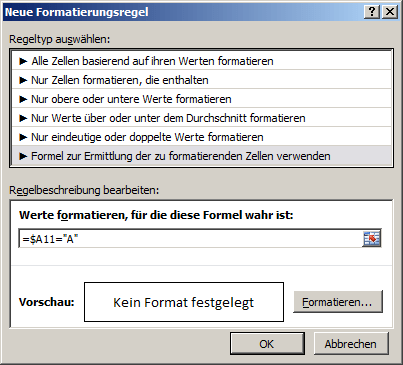Click the 'Werte formatieren, für die diese Formel' heading
Screen dimensions: 403x365
(x=156, y=215)
